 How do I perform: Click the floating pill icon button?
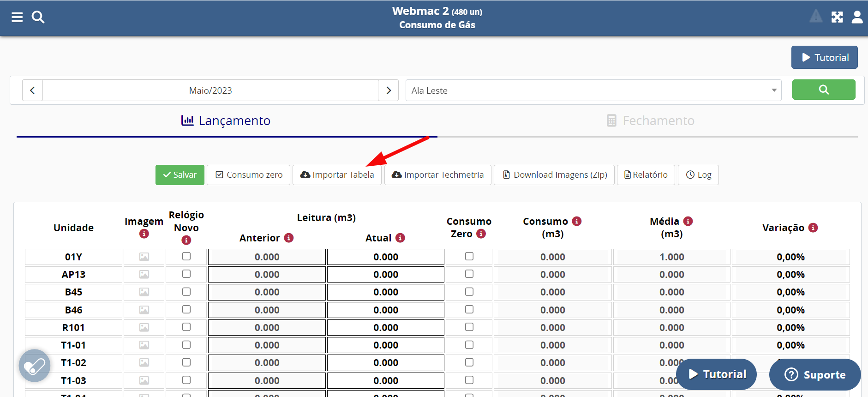(x=35, y=366)
